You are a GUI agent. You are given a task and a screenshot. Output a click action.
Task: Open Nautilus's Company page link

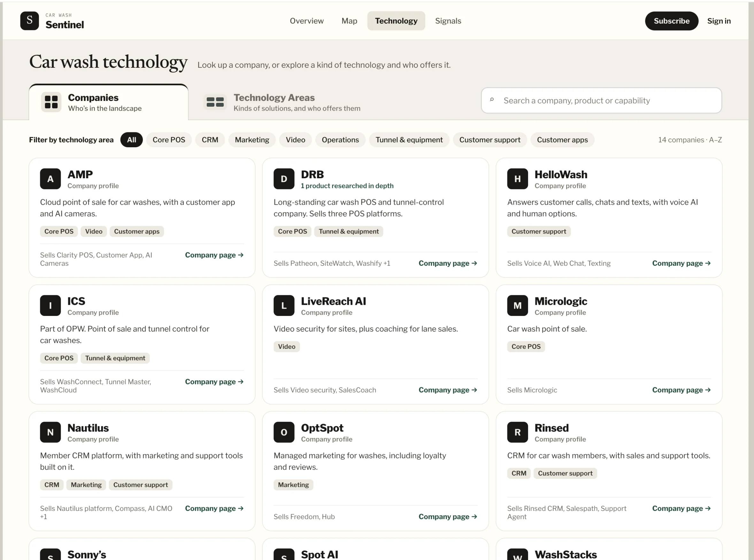point(214,508)
